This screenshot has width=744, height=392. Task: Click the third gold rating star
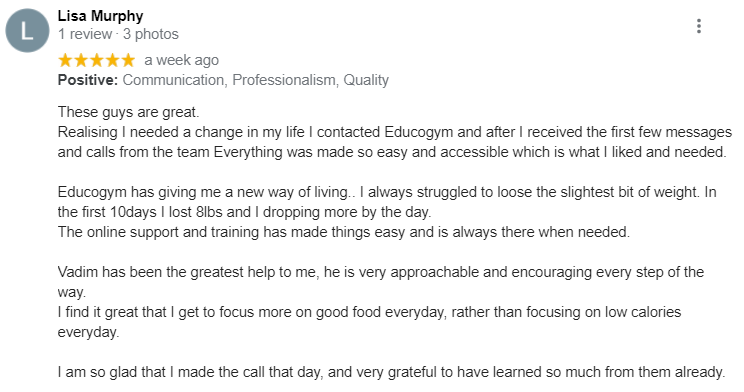pos(97,60)
